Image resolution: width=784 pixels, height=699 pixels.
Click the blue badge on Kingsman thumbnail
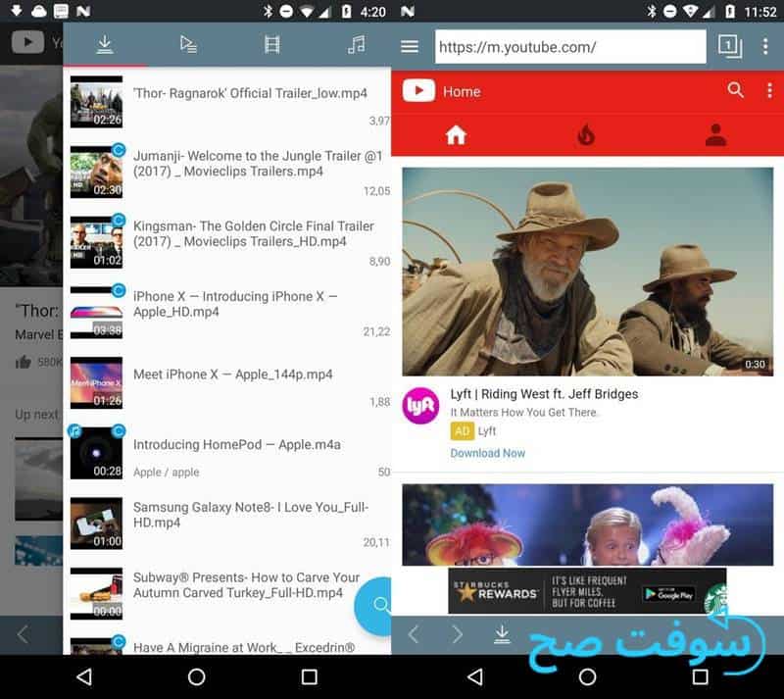[x=119, y=220]
